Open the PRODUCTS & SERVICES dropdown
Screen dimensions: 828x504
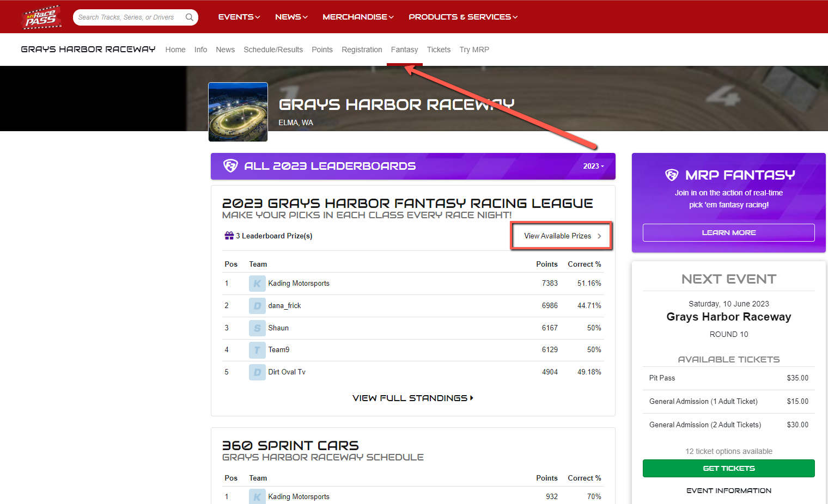[x=462, y=17]
